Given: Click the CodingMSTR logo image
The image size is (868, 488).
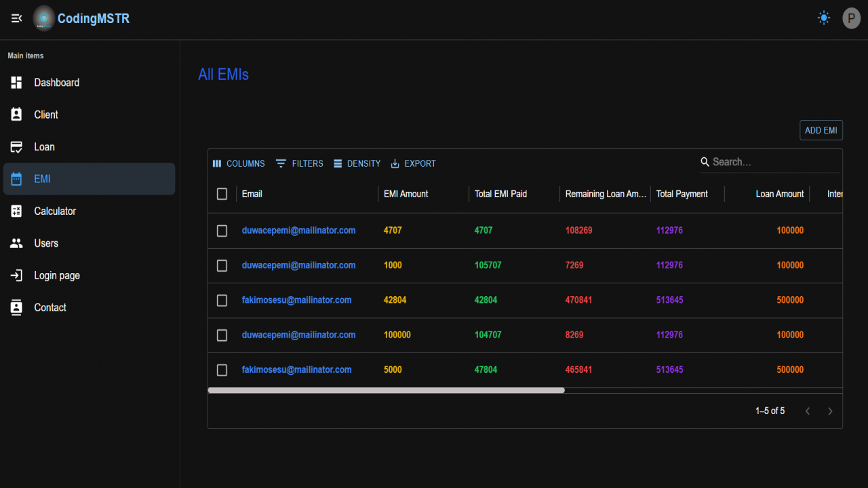Looking at the screenshot, I should [44, 18].
